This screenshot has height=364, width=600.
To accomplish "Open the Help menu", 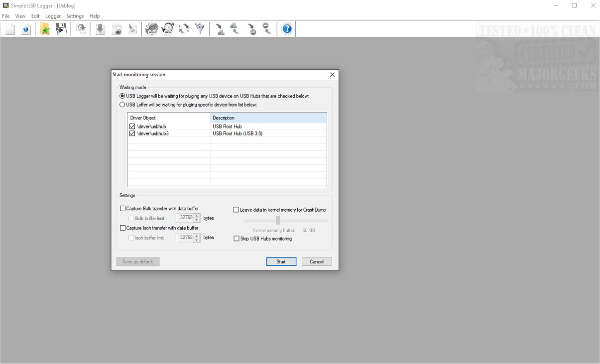I will tap(95, 16).
